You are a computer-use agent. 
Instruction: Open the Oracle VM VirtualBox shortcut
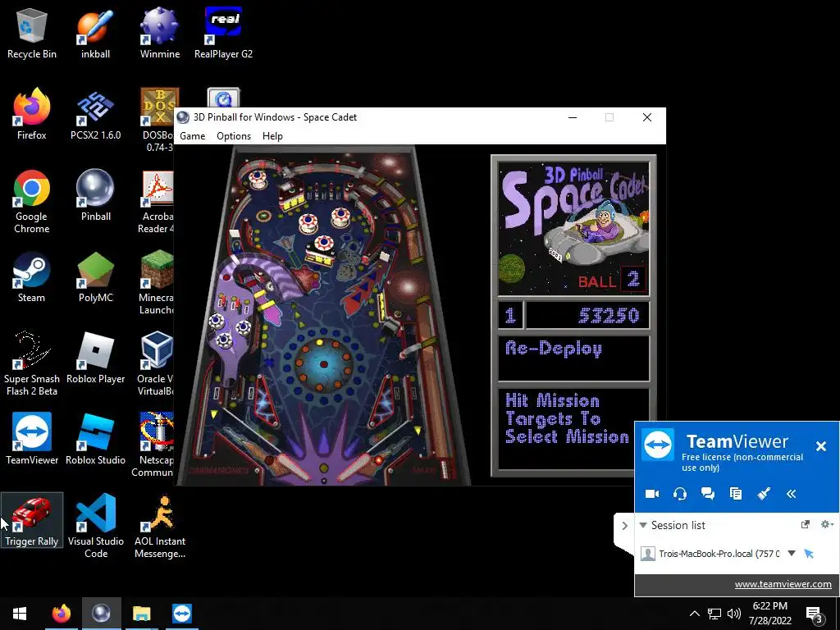(x=155, y=364)
